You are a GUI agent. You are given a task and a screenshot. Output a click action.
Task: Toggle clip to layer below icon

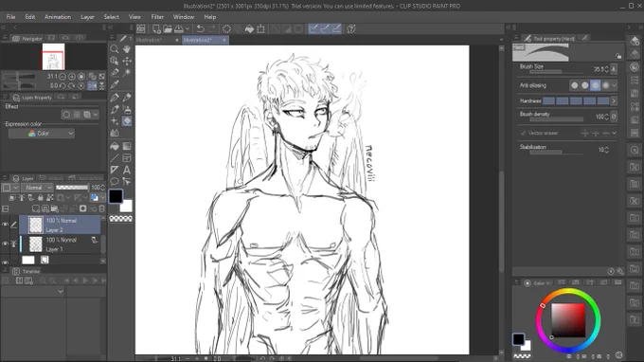[12, 198]
